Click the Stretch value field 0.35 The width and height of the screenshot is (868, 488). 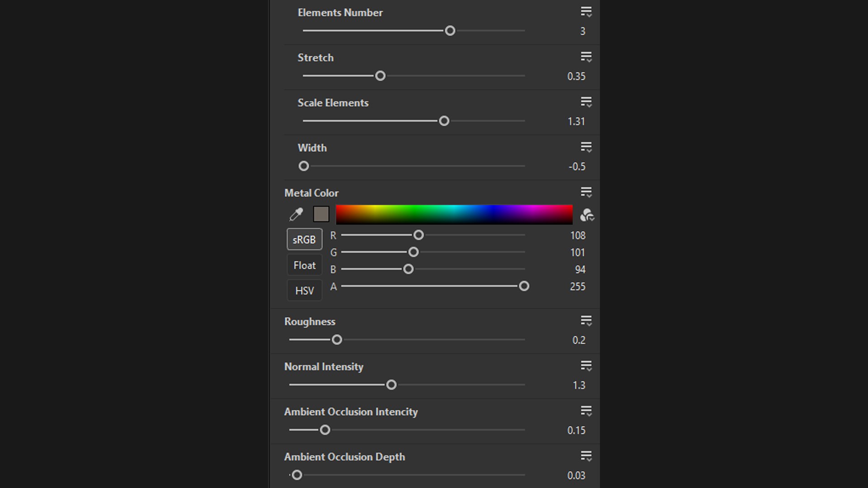pyautogui.click(x=576, y=76)
